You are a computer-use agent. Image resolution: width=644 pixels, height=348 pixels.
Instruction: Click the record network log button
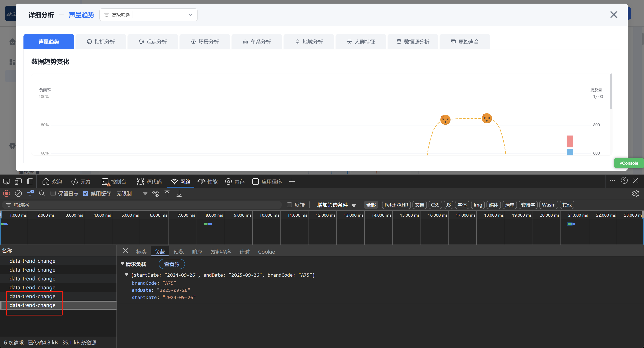[7, 193]
